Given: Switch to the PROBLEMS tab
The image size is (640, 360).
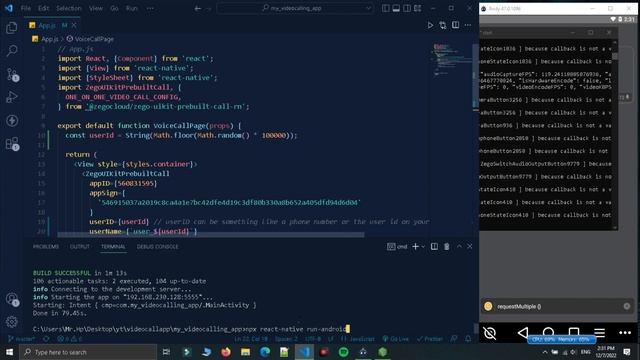Looking at the screenshot, I should click(x=46, y=247).
